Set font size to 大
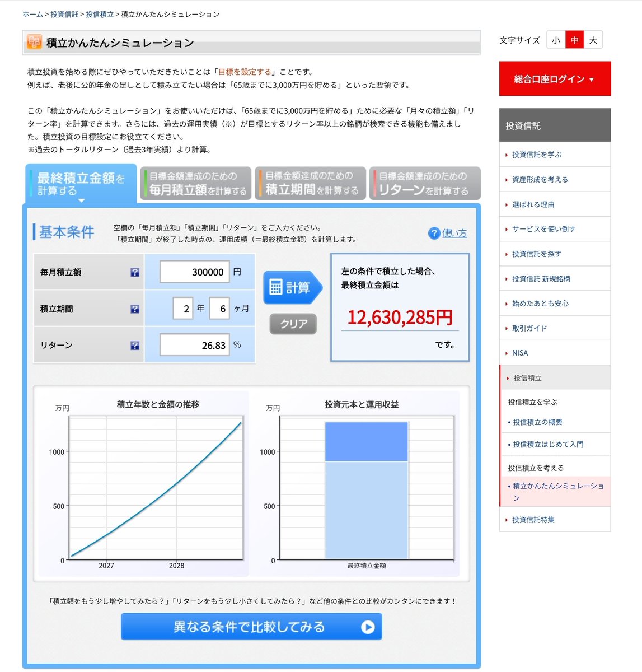The image size is (642, 672). (593, 40)
